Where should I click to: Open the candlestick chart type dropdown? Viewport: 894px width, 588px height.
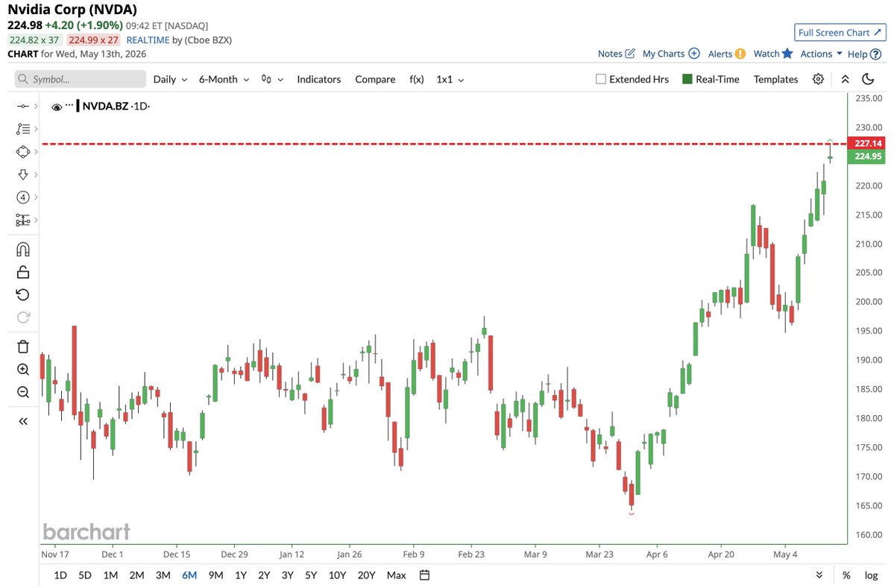272,79
